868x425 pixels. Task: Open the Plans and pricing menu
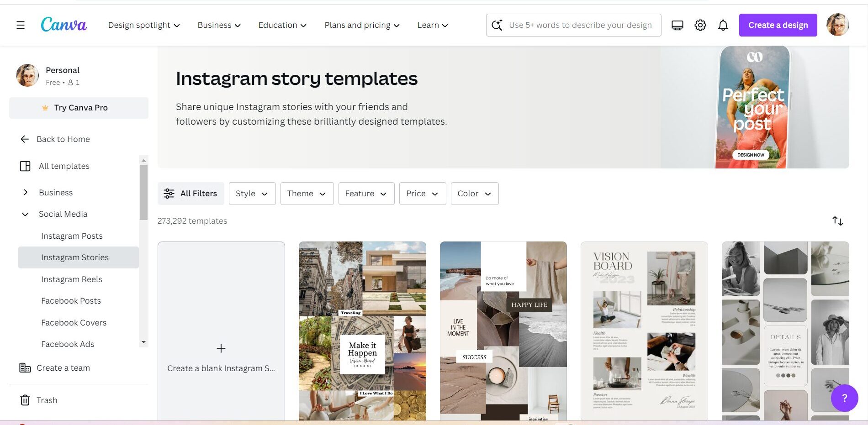pos(362,25)
